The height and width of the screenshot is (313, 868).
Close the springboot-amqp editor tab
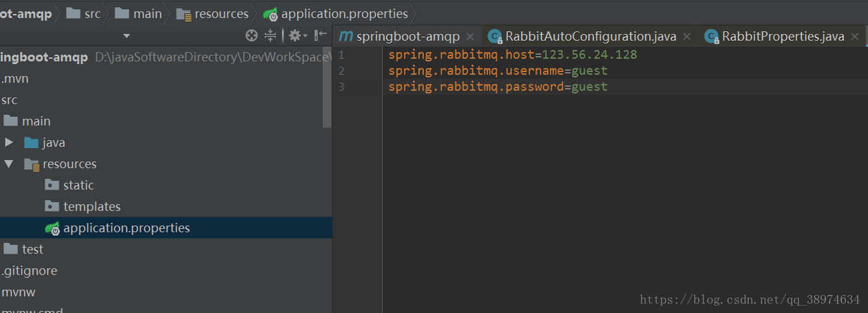click(x=470, y=37)
